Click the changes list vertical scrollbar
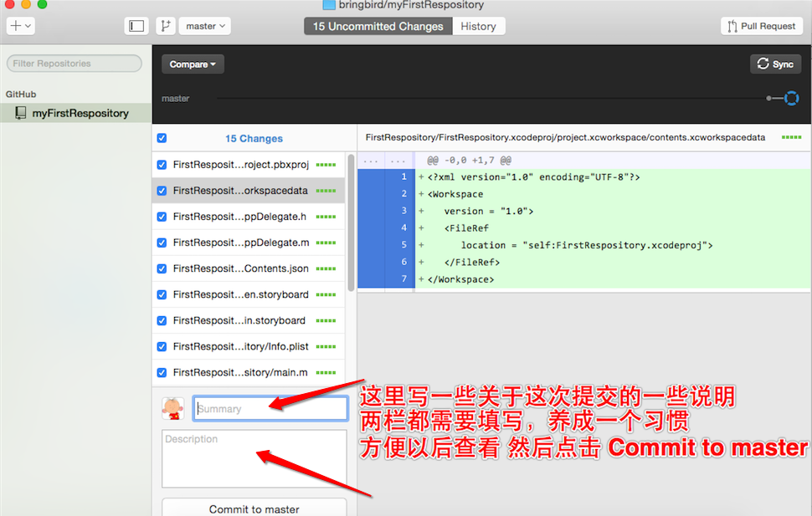The width and height of the screenshot is (812, 516). point(351,222)
